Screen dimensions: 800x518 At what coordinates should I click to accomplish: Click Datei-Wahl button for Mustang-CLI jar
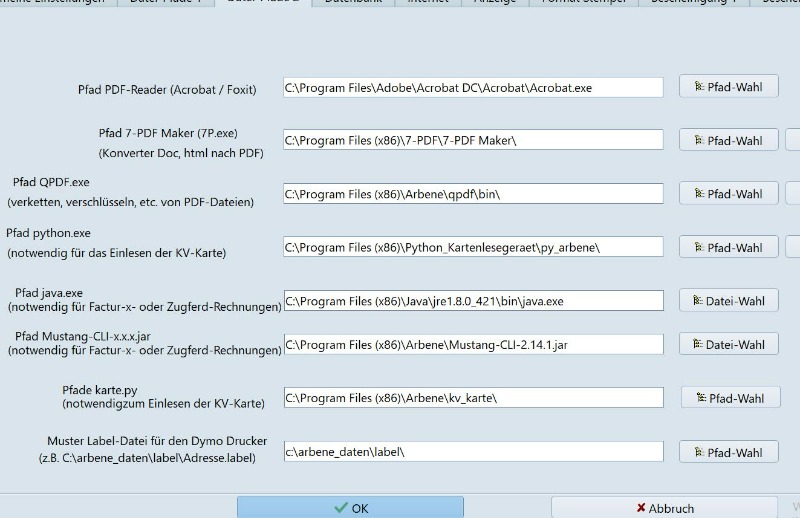coord(728,344)
